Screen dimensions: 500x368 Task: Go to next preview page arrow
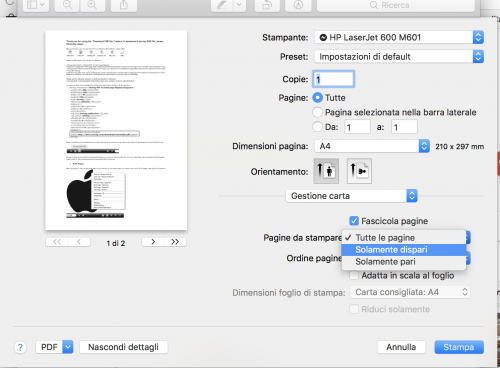(153, 242)
